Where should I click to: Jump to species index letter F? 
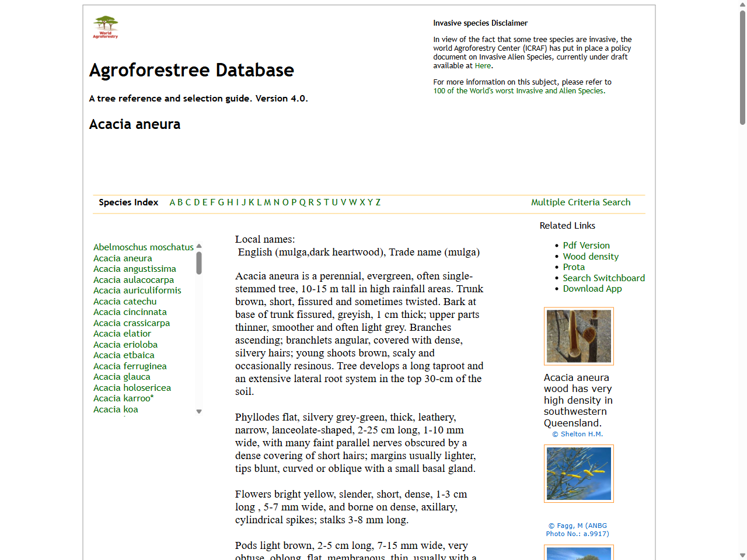point(212,202)
